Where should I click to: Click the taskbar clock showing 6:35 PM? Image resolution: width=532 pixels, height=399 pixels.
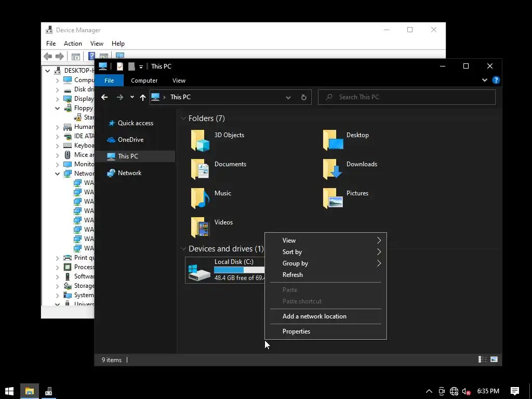click(x=488, y=391)
